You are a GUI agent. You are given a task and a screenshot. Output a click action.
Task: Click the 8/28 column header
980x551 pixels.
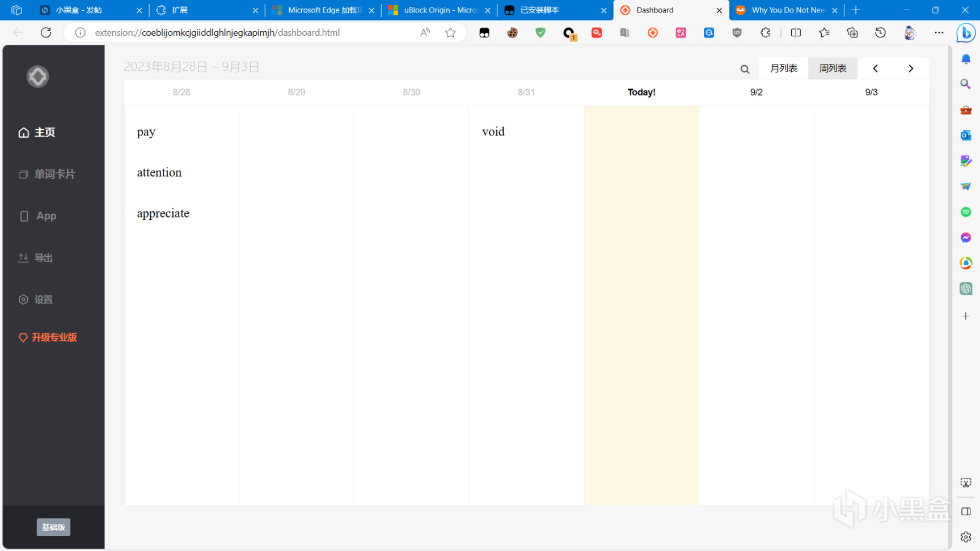click(x=181, y=92)
